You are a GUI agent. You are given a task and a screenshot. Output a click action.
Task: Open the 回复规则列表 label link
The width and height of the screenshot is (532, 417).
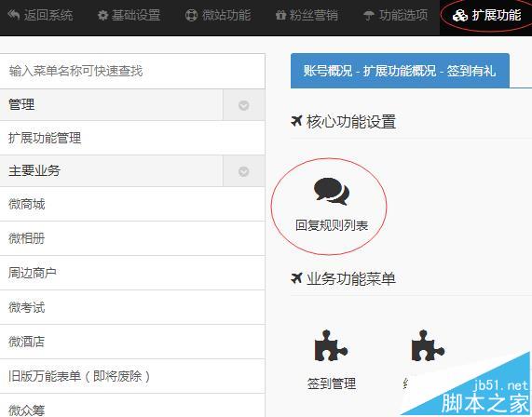tap(332, 225)
